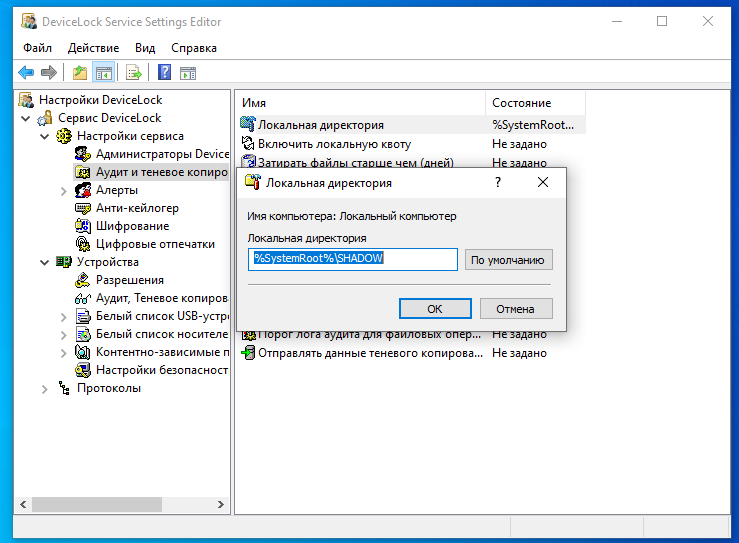739x543 pixels.
Task: Click the По умолчанию button
Action: click(x=508, y=260)
